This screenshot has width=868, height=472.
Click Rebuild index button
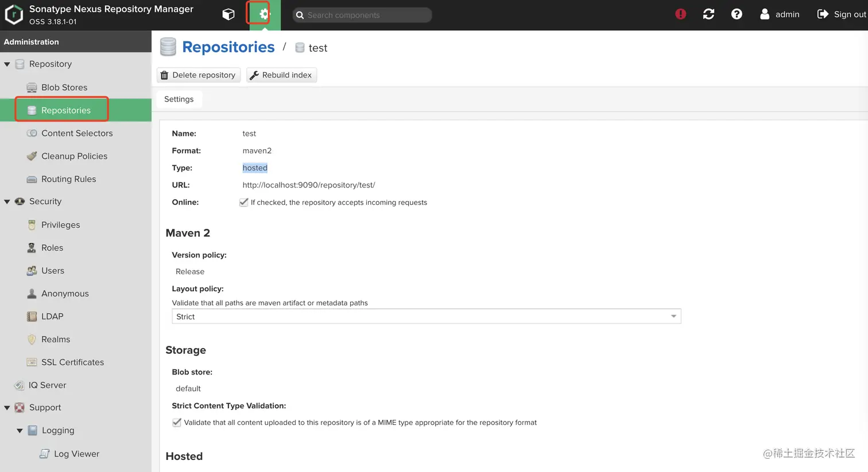[281, 75]
